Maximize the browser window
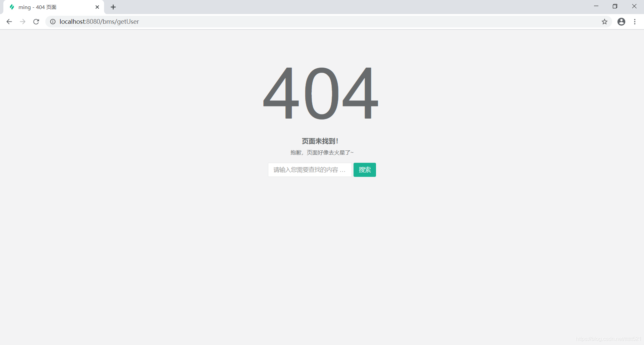Viewport: 644px width, 345px height. coord(615,6)
